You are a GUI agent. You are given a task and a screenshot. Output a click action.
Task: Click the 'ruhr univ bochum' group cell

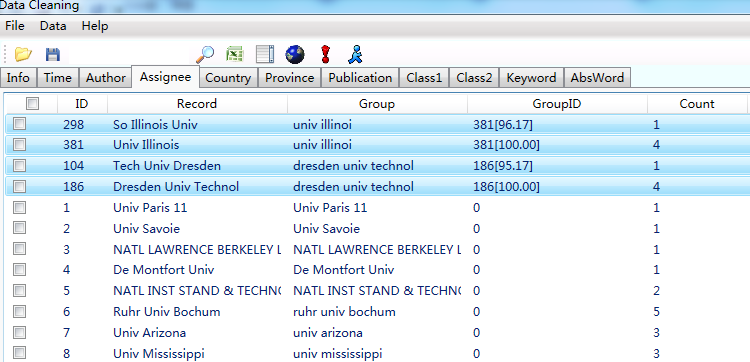344,312
